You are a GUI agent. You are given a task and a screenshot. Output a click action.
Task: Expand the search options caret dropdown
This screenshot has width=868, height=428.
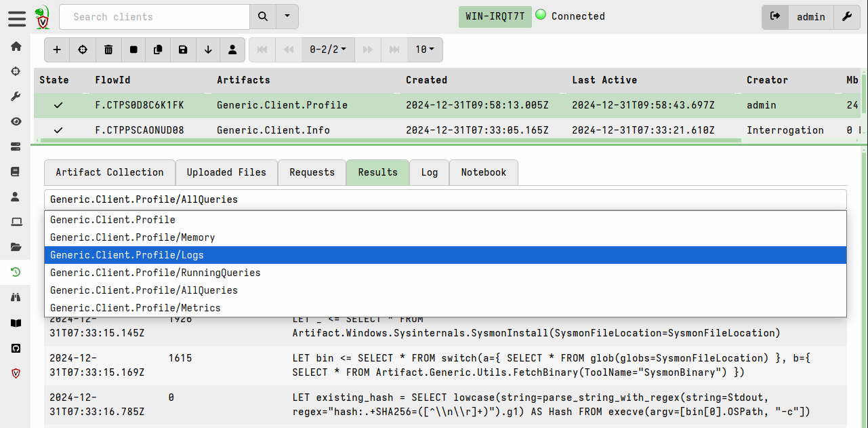288,17
